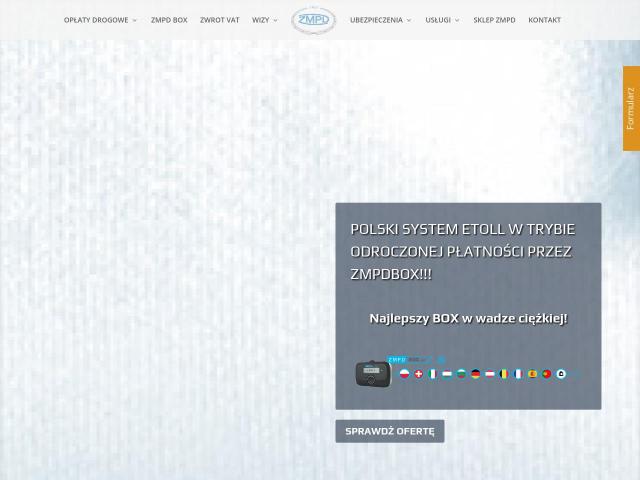This screenshot has height=480, width=640.
Task: Open the ZMPD BOX menu item
Action: [x=169, y=20]
